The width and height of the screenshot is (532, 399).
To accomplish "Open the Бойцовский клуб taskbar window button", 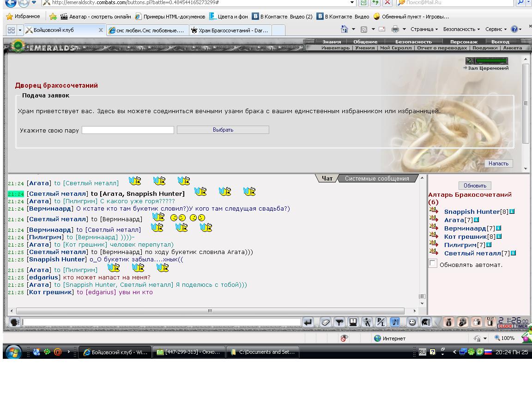I will [x=115, y=352].
